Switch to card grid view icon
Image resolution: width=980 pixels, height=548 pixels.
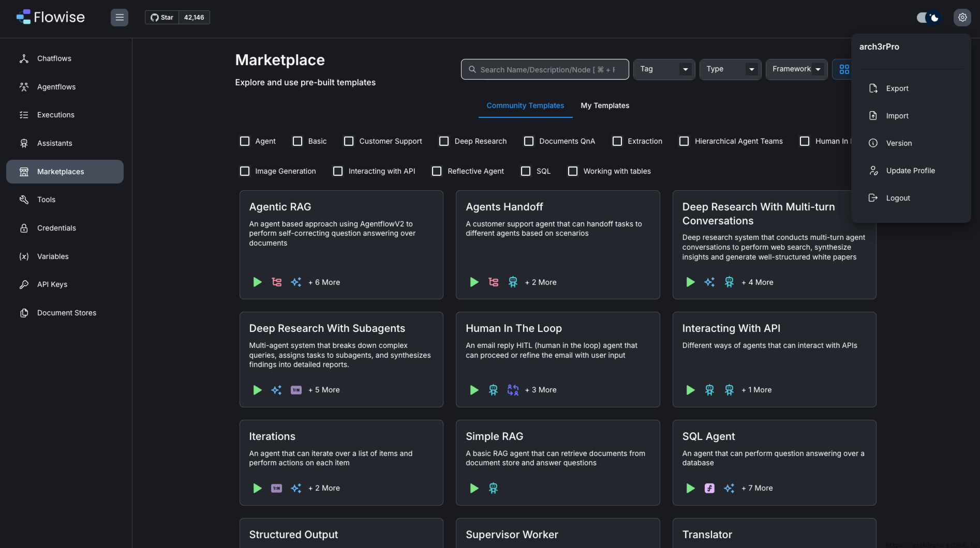click(x=844, y=69)
